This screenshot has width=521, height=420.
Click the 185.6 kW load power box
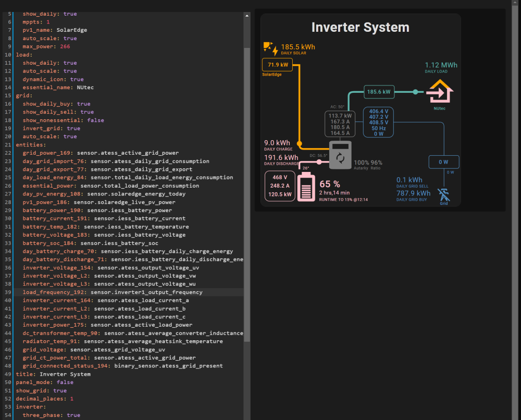[x=379, y=92]
